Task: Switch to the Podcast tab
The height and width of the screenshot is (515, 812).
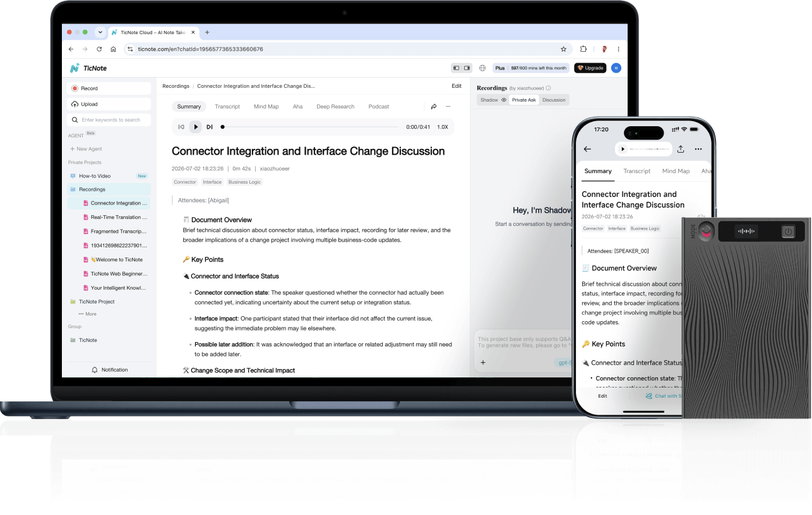Action: [379, 107]
